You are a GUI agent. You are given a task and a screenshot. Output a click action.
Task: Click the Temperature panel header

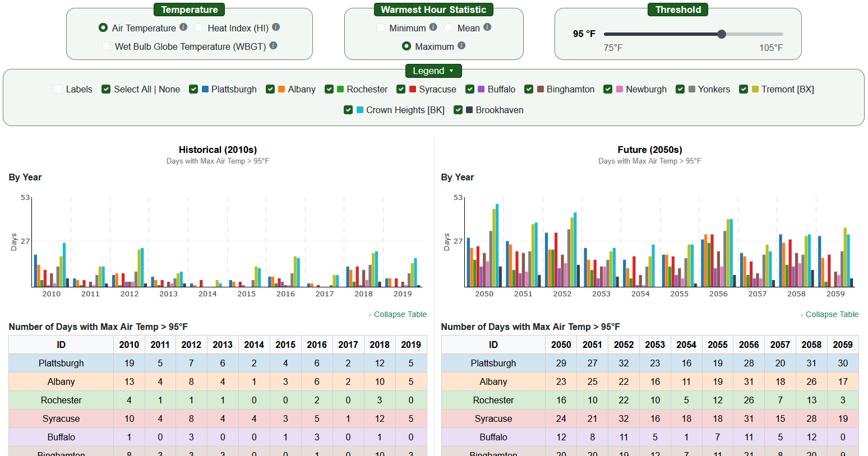point(190,10)
